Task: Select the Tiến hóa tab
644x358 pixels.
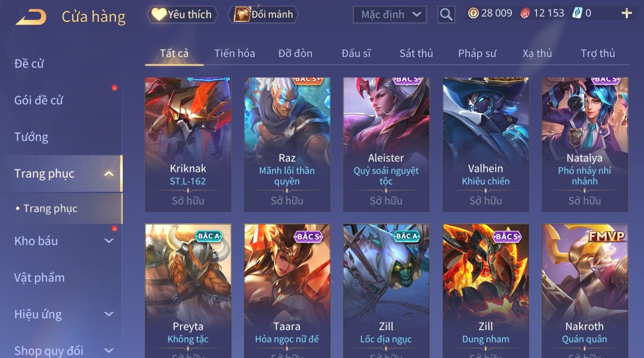Action: [x=234, y=53]
